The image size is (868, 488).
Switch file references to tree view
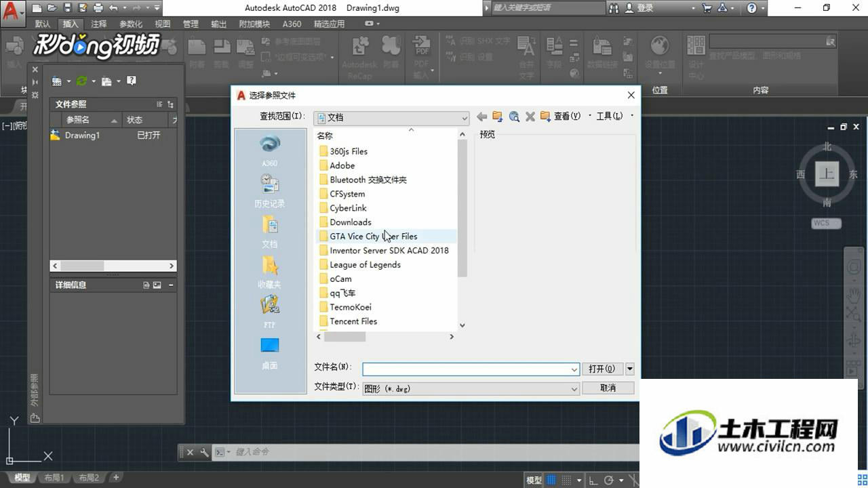(170, 104)
